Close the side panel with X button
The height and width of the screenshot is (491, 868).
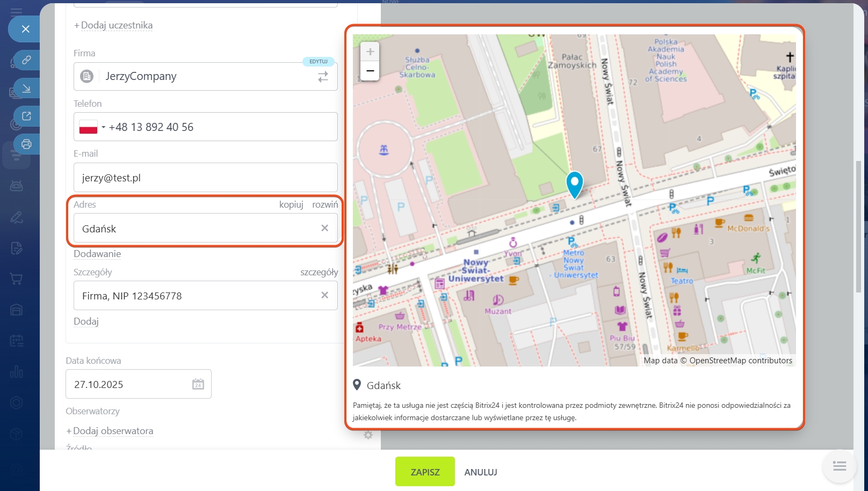pos(25,29)
